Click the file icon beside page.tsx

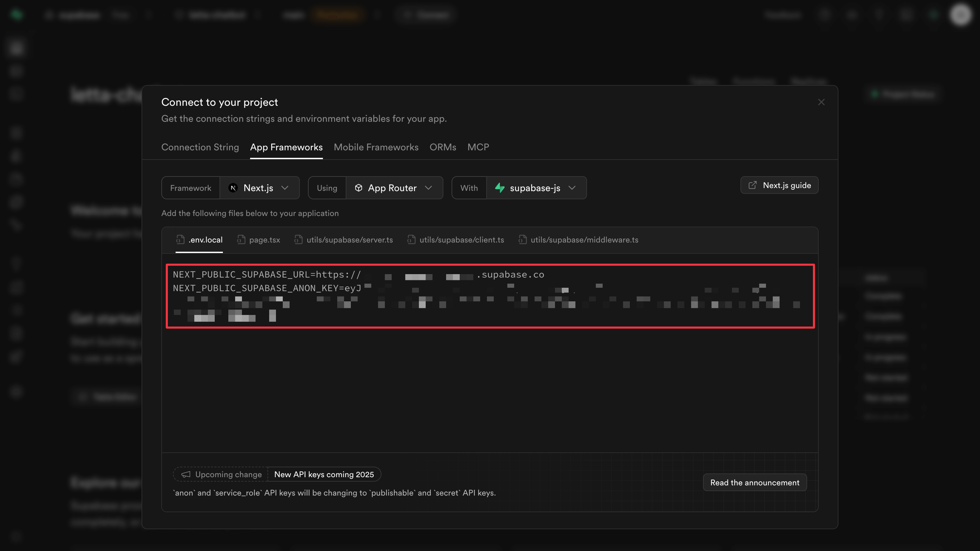click(x=241, y=240)
